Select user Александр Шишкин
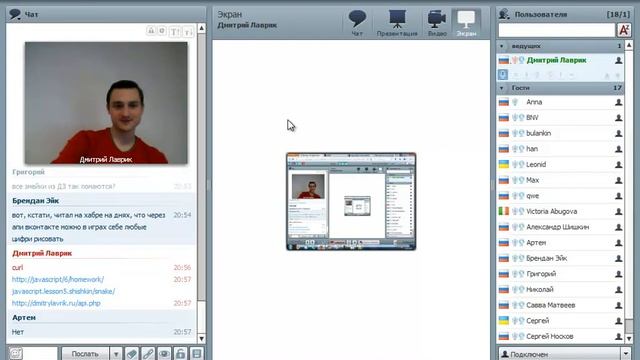 point(560,227)
